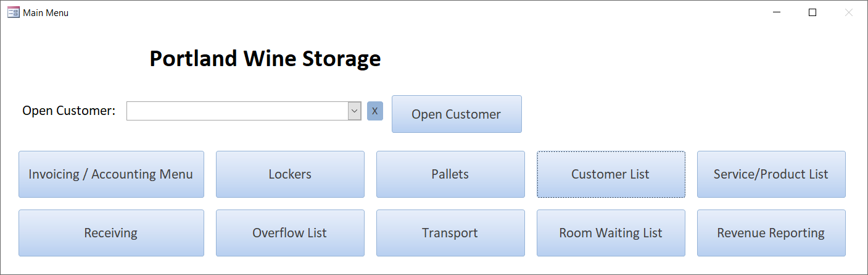The width and height of the screenshot is (868, 275).
Task: Open the Invoicing / Accounting Menu
Action: (x=111, y=174)
